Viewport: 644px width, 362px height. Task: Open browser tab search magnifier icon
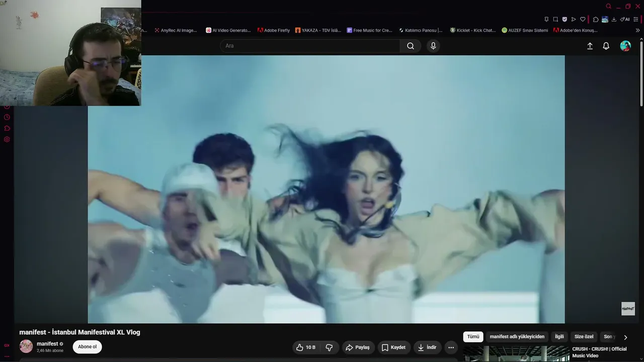point(608,7)
